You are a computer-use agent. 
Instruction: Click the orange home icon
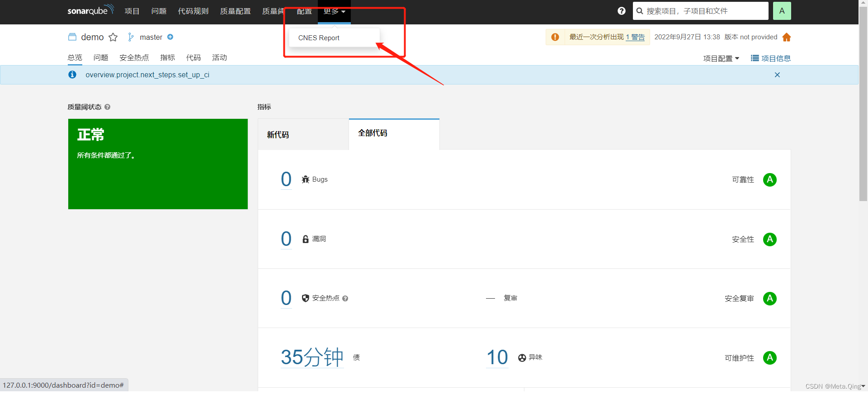(x=787, y=37)
